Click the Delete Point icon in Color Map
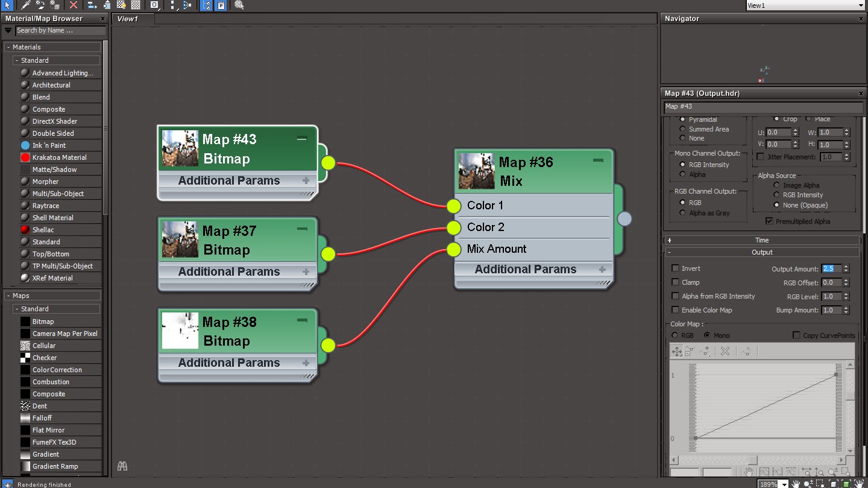This screenshot has height=488, width=868. click(x=725, y=351)
